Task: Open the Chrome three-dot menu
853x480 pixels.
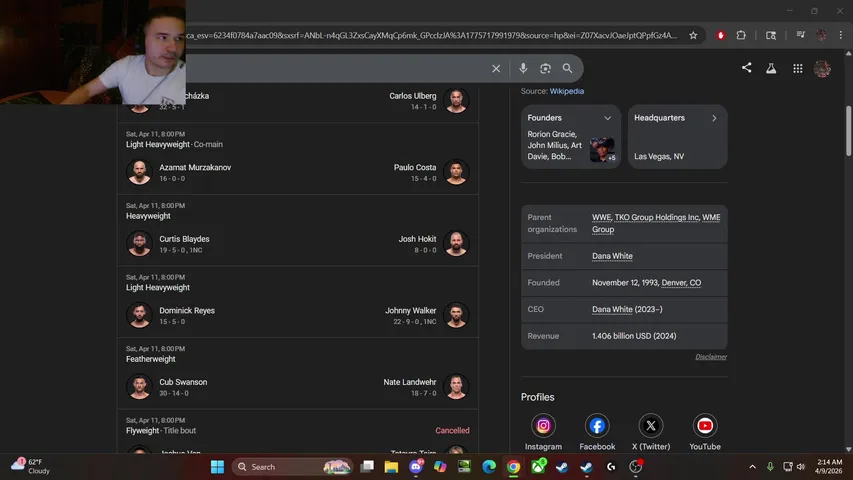Action: [841, 35]
